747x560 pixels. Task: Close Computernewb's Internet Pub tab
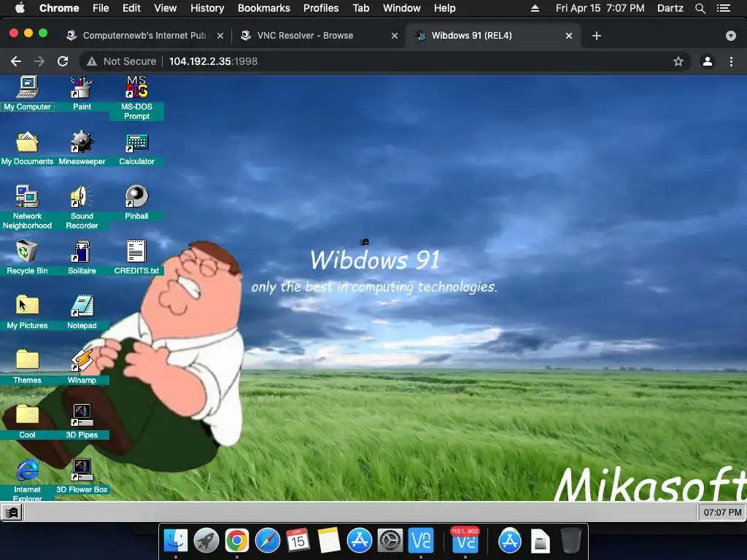[220, 36]
